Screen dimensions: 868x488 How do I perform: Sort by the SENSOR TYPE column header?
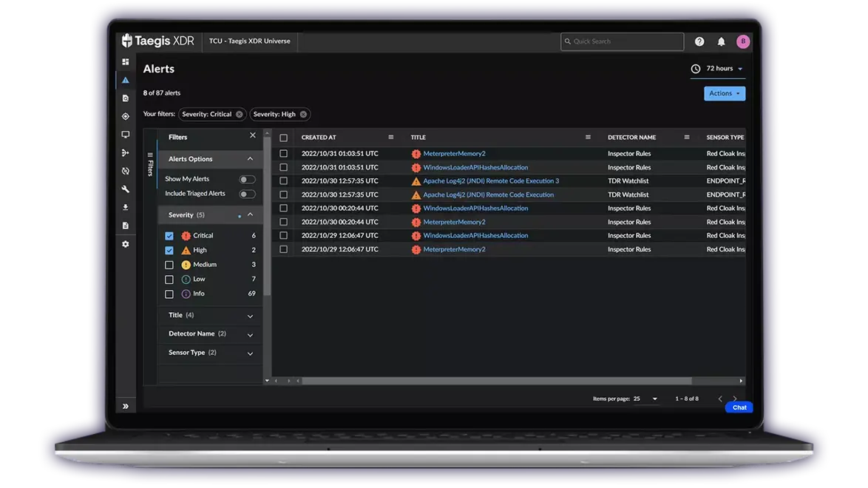[x=725, y=138]
